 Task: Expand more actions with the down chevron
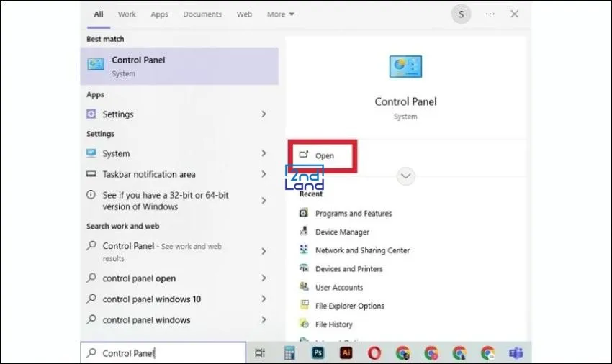405,176
